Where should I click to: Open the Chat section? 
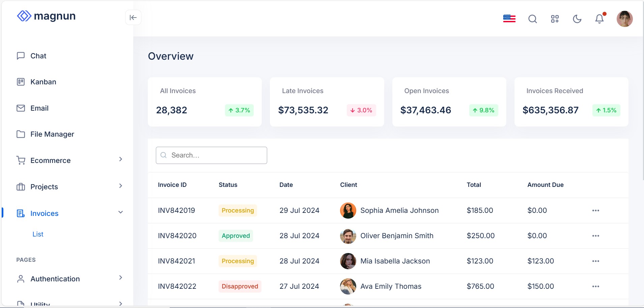click(38, 56)
